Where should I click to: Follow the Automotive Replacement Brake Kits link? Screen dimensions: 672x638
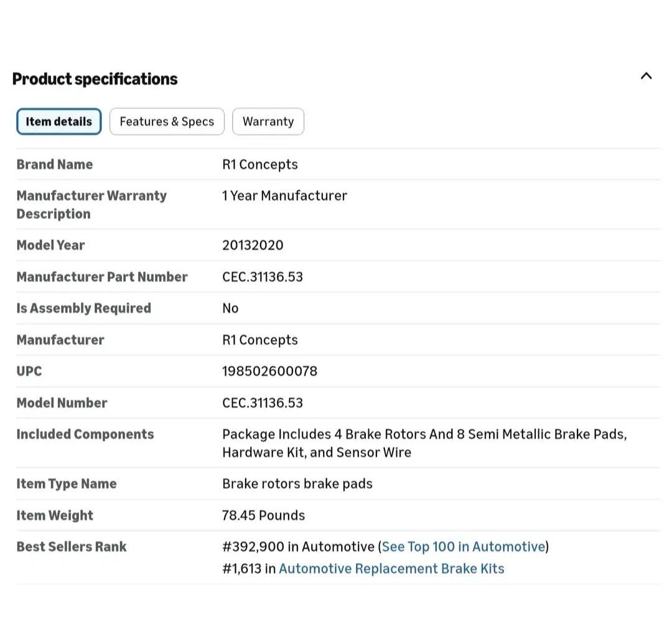391,568
